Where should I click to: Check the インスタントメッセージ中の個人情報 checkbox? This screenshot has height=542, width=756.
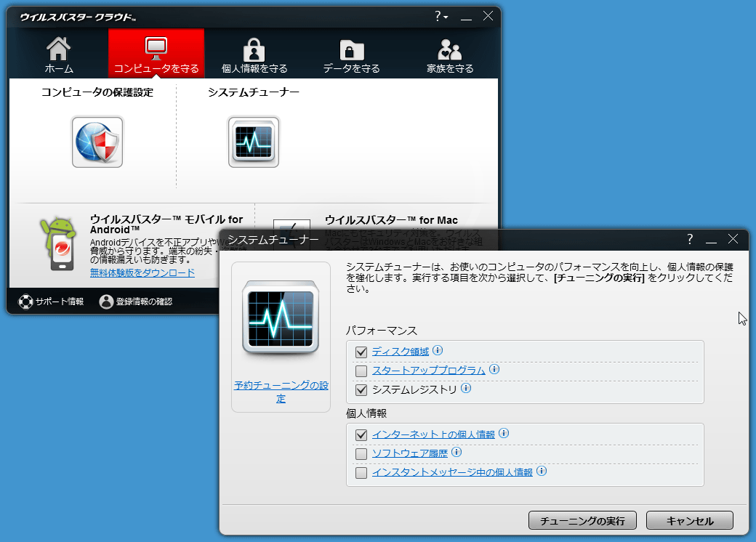tap(361, 473)
